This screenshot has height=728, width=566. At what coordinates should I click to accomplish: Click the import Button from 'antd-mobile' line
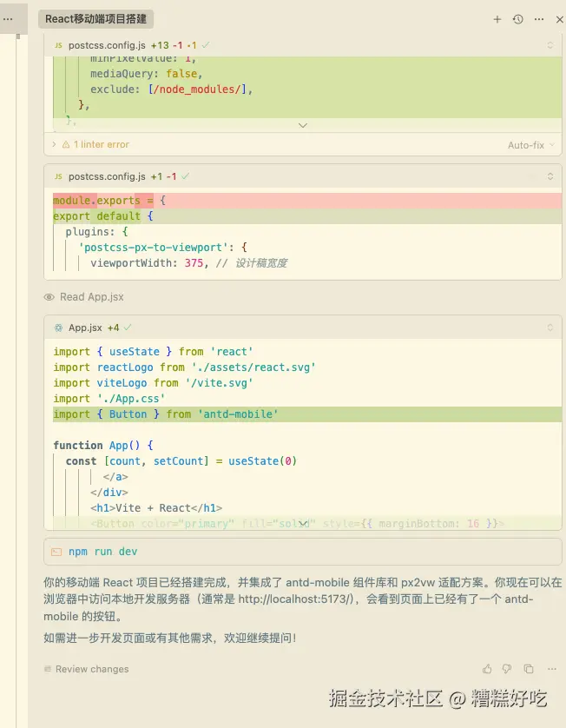tap(307, 414)
